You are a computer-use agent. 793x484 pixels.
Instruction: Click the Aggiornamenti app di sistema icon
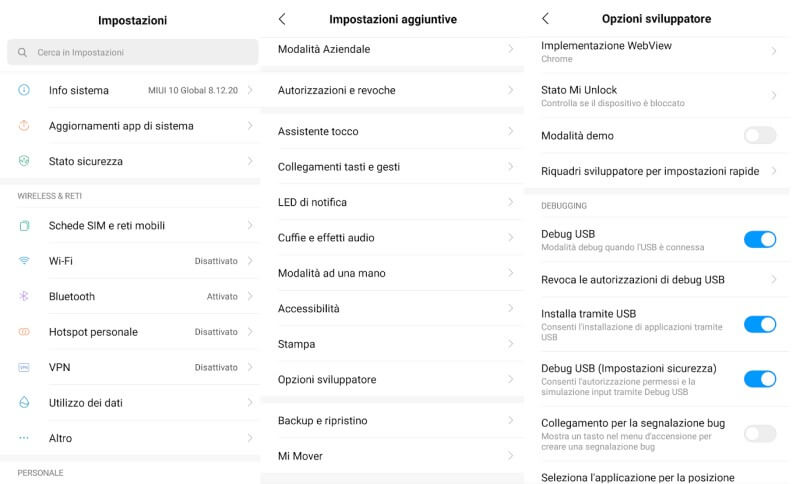[24, 125]
